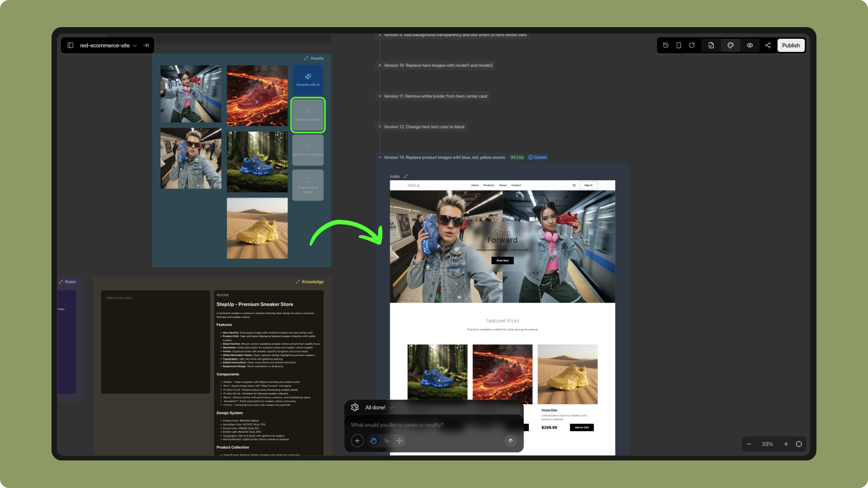Toggle the sidebar panel icon

[71, 45]
